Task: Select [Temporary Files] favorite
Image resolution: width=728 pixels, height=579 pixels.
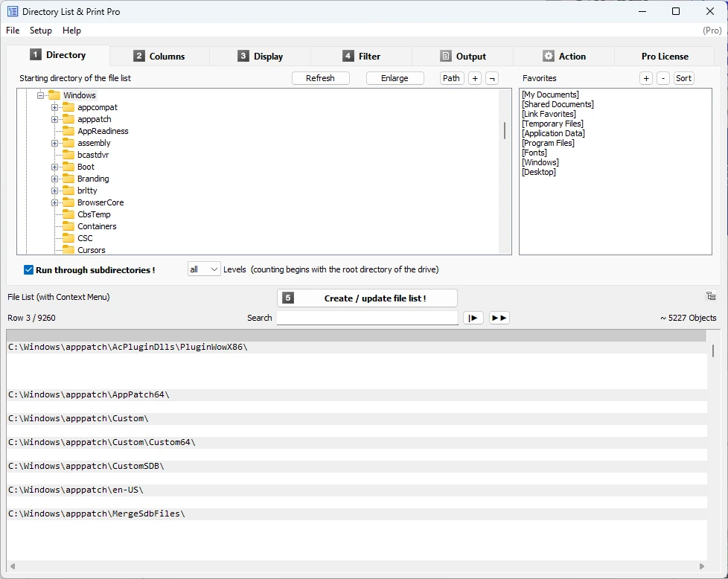Action: [552, 124]
